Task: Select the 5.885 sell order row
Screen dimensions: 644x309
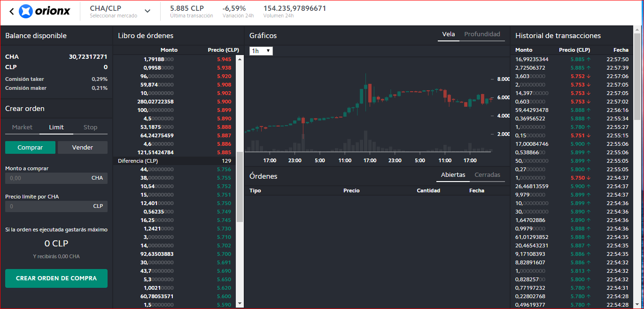Action: 178,152
